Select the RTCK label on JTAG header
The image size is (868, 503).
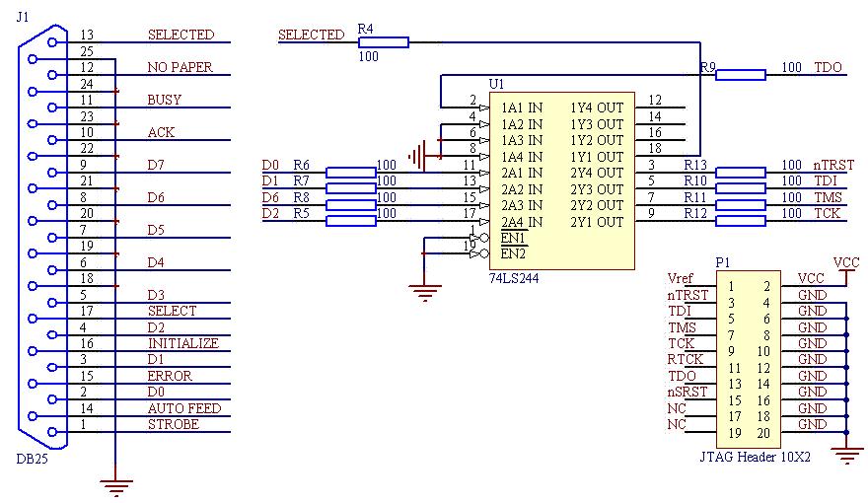(685, 360)
